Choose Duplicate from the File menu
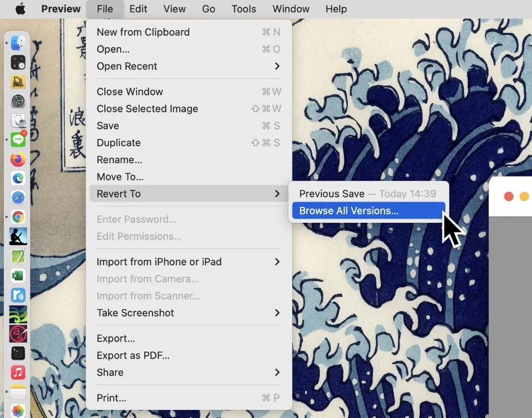This screenshot has width=532, height=418. click(x=189, y=143)
